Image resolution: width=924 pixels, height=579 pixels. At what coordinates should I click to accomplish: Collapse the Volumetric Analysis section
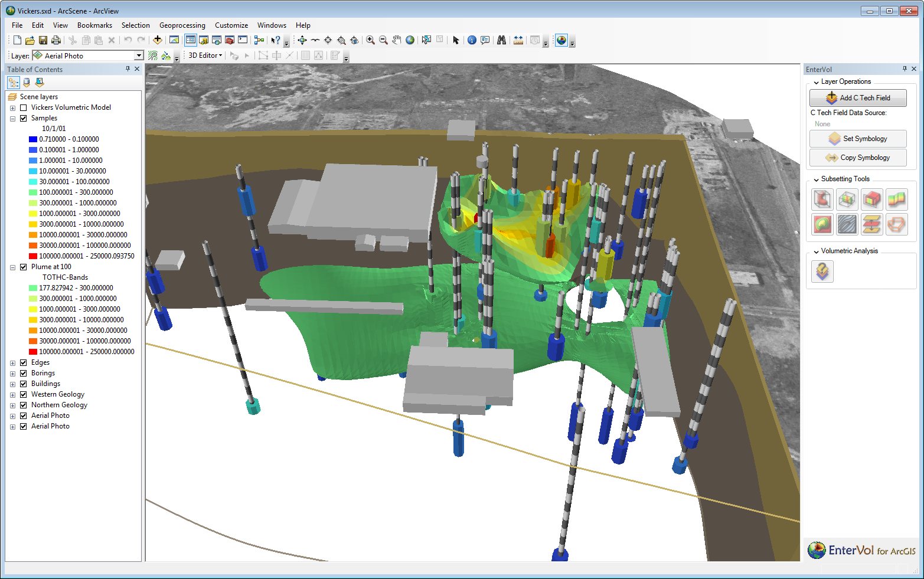pyautogui.click(x=817, y=251)
